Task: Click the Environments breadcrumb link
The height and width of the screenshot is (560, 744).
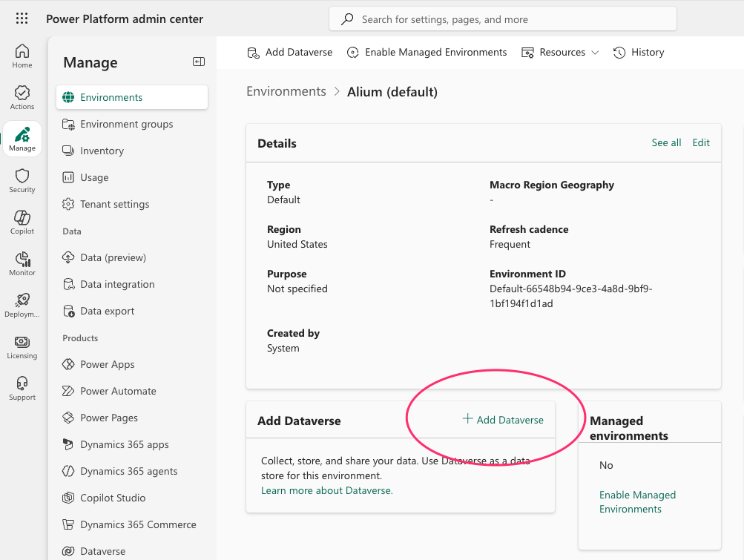Action: (x=286, y=91)
